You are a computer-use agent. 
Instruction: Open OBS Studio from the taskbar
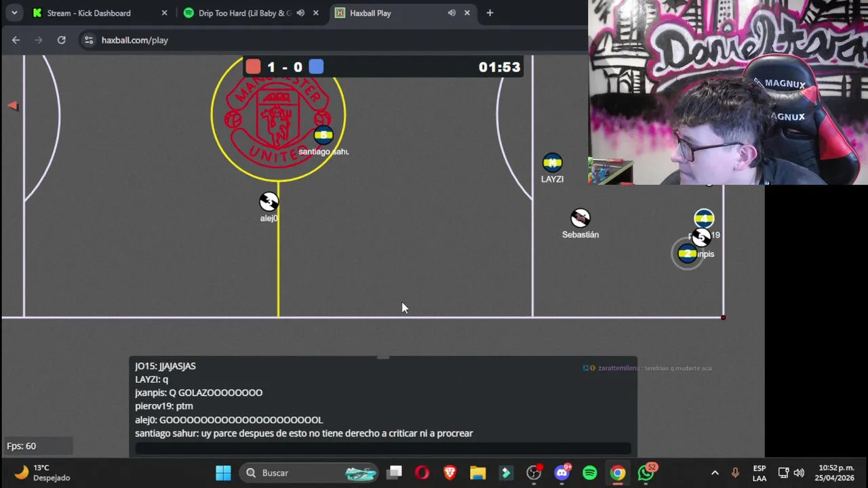[x=534, y=472]
